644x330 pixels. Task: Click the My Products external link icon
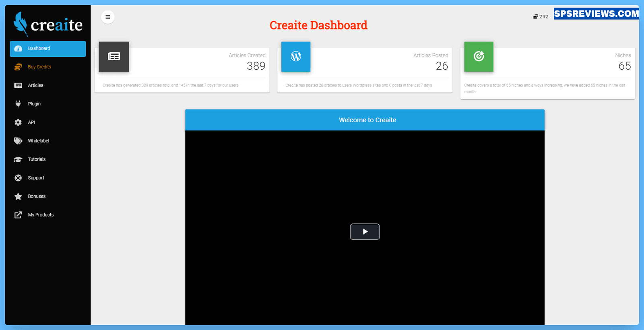tap(18, 215)
